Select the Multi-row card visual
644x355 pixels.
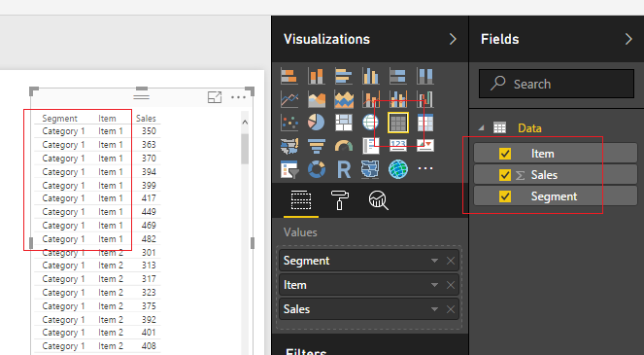[370, 146]
